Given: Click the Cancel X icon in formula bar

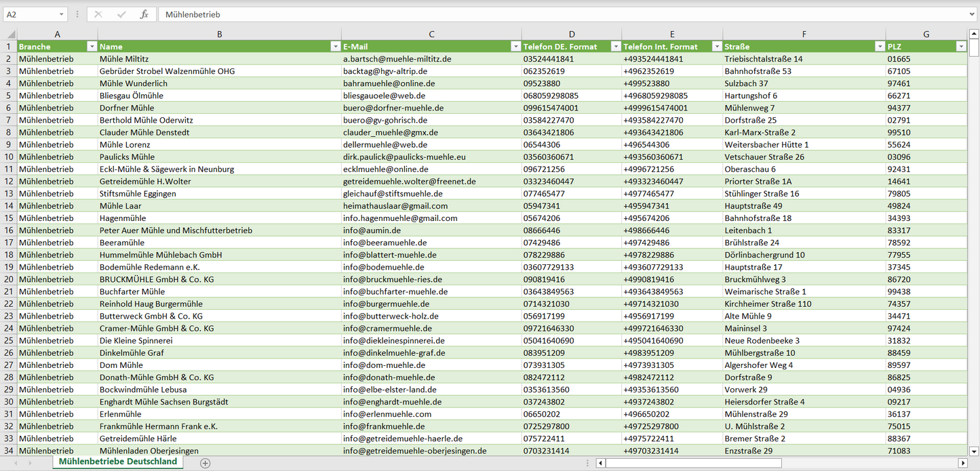Looking at the screenshot, I should (98, 14).
